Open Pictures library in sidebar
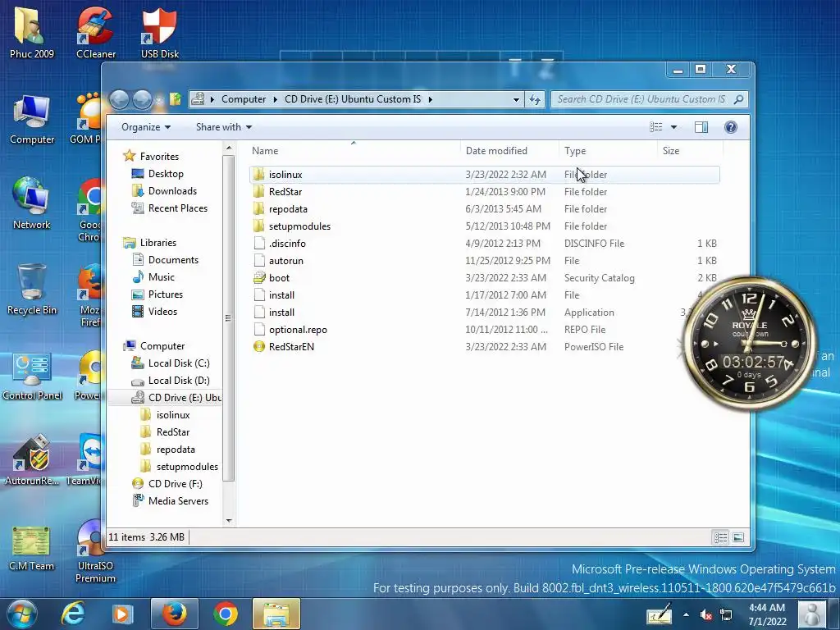 pos(165,294)
